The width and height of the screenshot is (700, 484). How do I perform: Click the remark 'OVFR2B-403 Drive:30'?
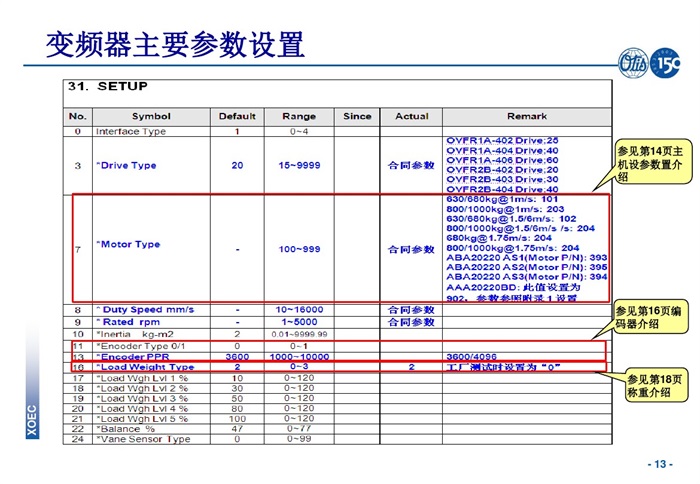pyautogui.click(x=502, y=179)
